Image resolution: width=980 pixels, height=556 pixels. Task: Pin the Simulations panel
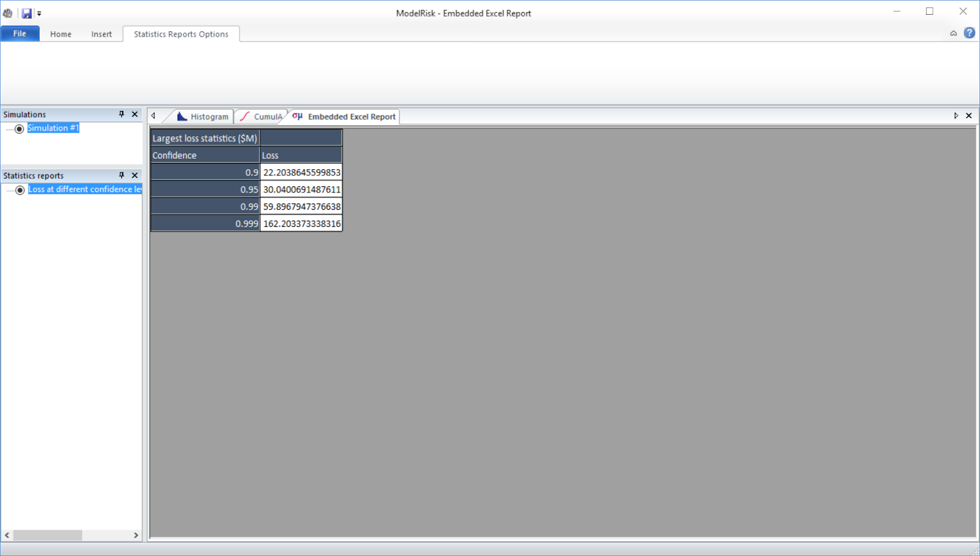coord(121,114)
